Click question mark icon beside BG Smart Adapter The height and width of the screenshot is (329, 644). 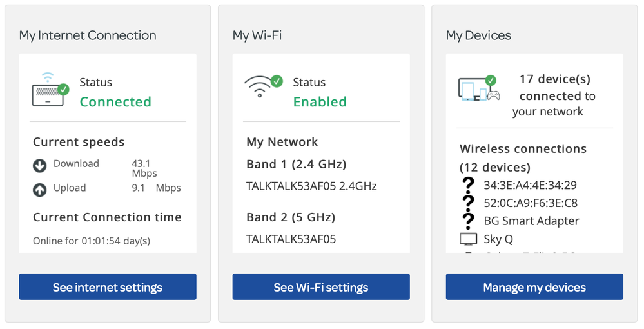pos(468,221)
